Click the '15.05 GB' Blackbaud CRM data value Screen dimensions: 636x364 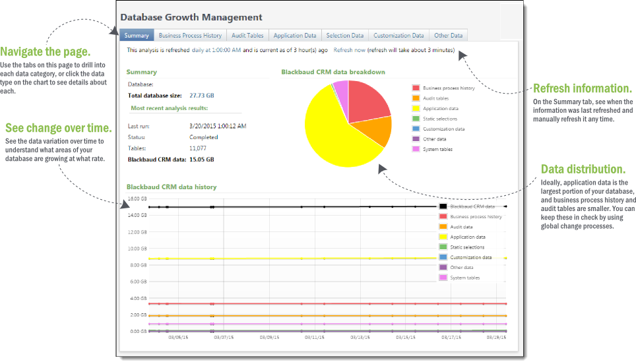(x=202, y=160)
